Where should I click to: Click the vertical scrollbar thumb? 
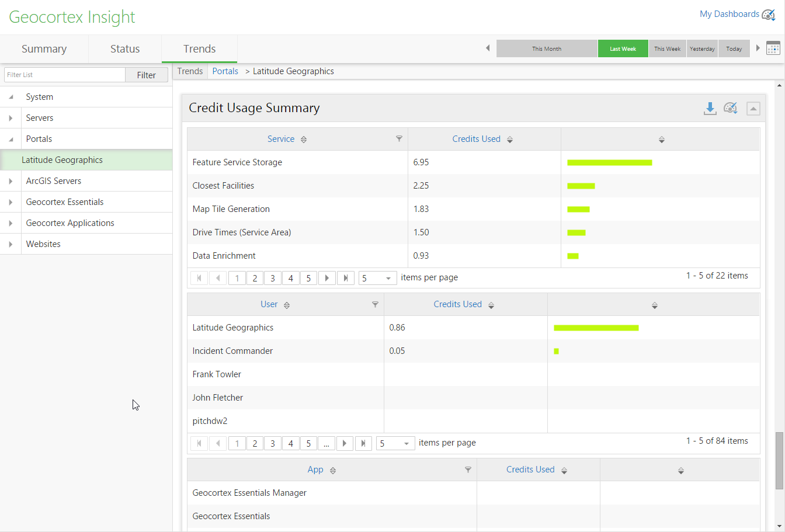(779, 461)
